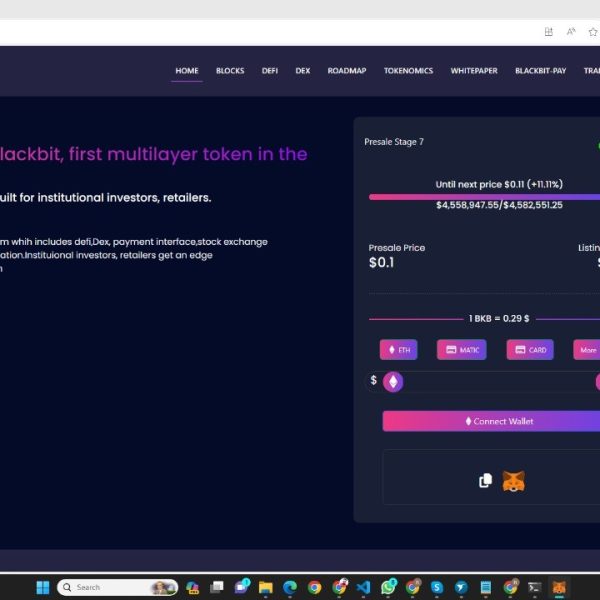View the TOKENOMICS section
This screenshot has width=600, height=600.
[408, 71]
